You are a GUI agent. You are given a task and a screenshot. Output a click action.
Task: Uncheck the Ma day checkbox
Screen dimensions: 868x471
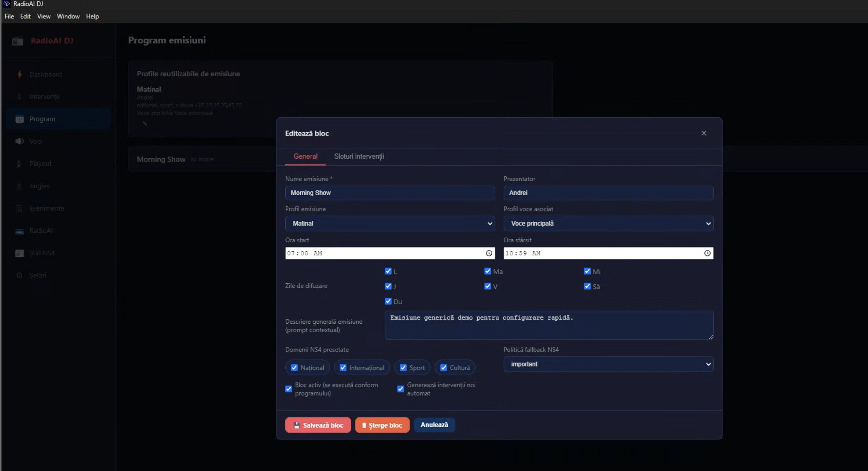(x=487, y=271)
